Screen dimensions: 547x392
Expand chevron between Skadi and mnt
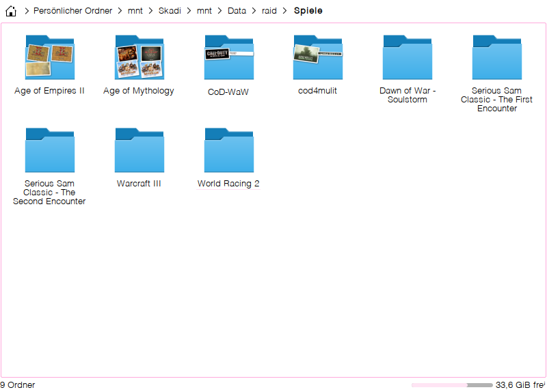coord(189,11)
